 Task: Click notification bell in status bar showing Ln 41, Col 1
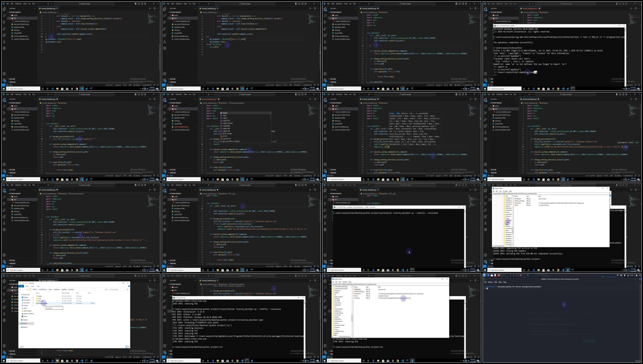click(158, 85)
